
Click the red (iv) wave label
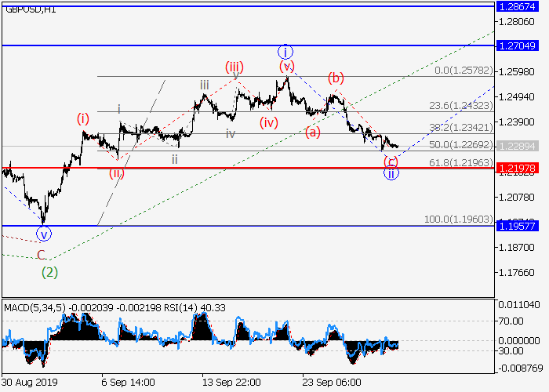(x=270, y=122)
